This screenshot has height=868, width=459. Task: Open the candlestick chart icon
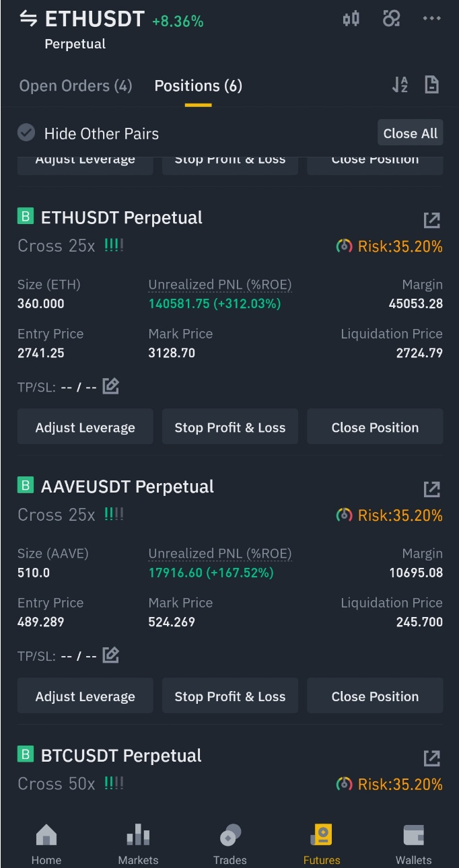(351, 19)
